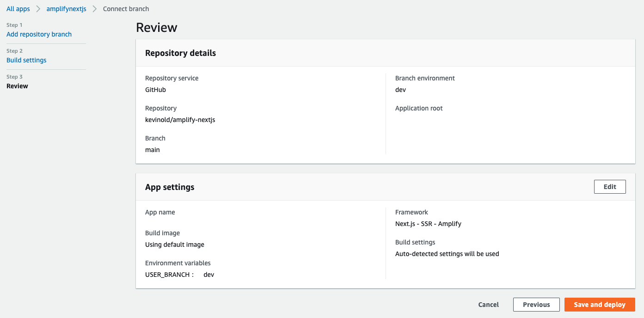Click the chevron before "Connect branch"
Image resolution: width=644 pixels, height=318 pixels.
tap(95, 9)
